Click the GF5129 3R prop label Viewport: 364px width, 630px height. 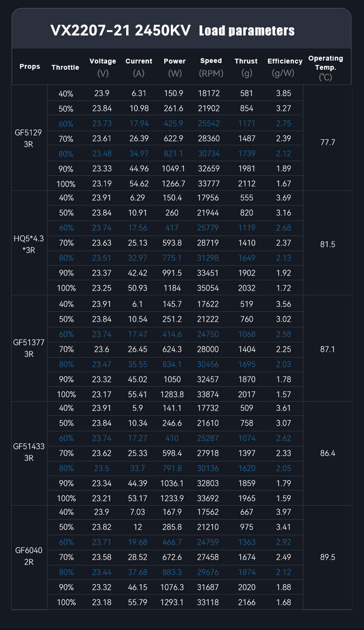29,138
